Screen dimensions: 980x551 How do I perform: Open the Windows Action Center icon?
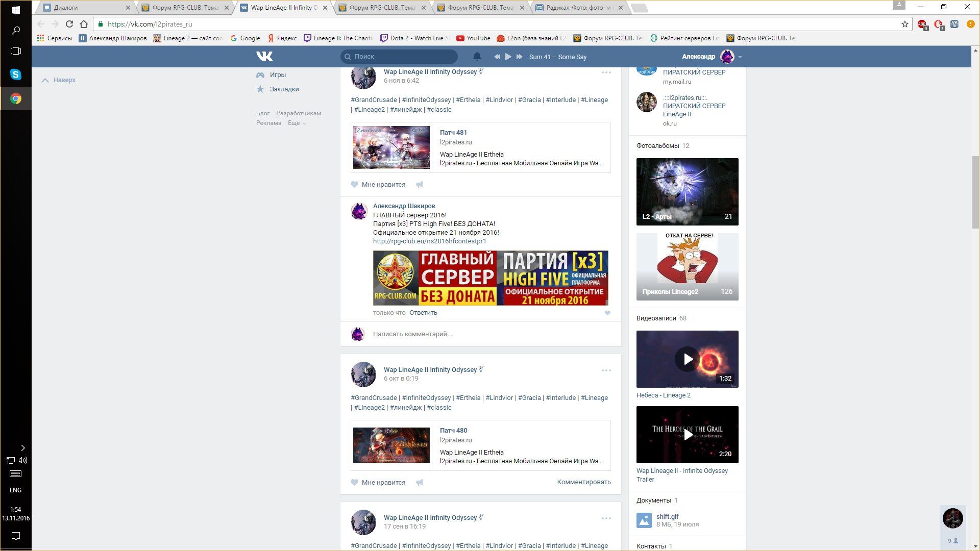[15, 536]
